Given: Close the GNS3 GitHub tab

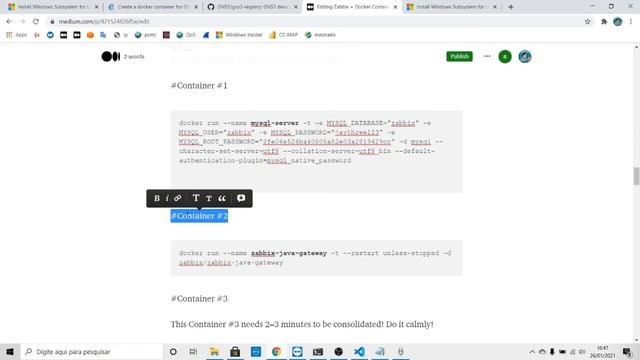Looking at the screenshot, I should pos(296,7).
